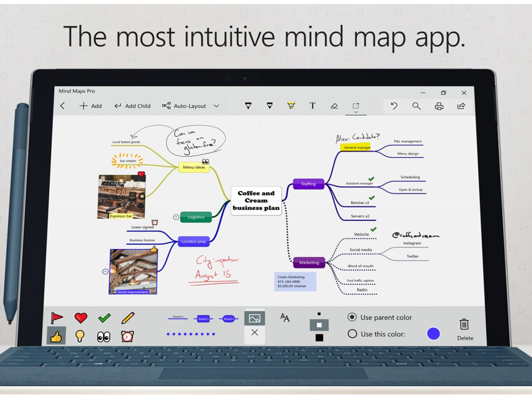Open the blue color circle swatch

[434, 334]
